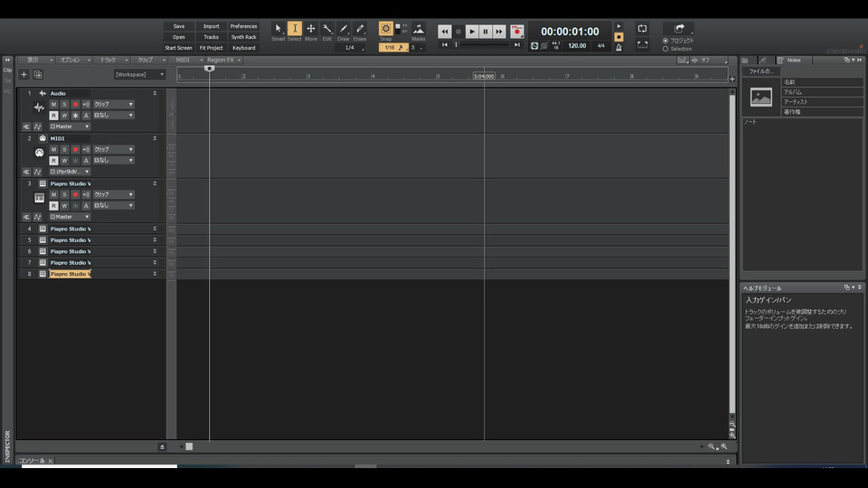868x488 pixels.
Task: Click the Save button
Action: tap(178, 26)
